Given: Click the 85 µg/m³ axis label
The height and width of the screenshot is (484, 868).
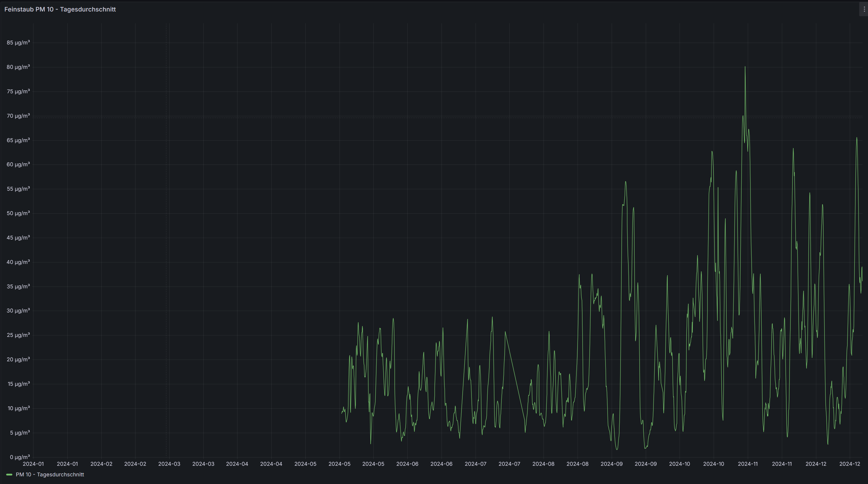Looking at the screenshot, I should (x=18, y=42).
